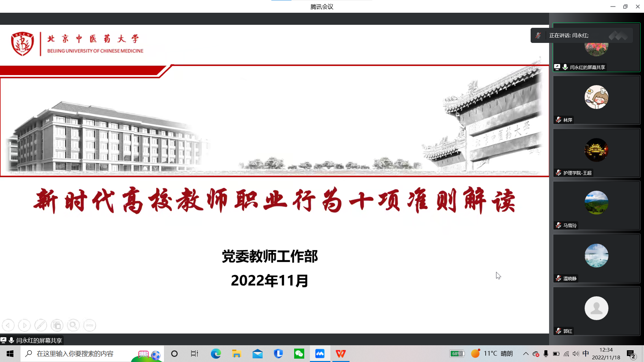The height and width of the screenshot is (362, 644).
Task: Open the slideshow more options button
Action: coord(90,325)
